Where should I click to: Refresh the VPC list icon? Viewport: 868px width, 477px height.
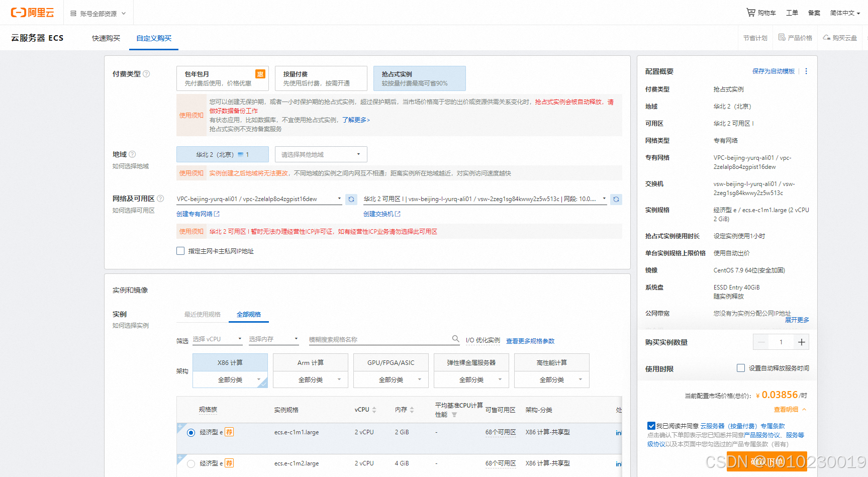[351, 200]
